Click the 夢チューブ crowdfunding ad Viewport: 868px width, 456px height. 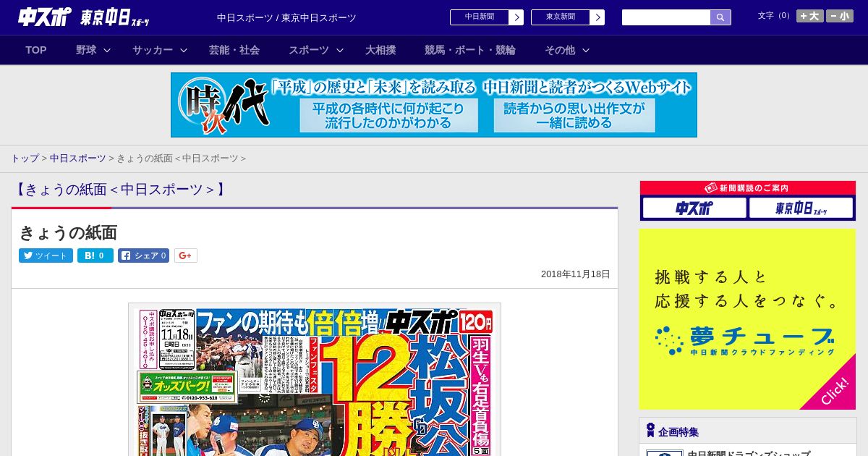(747, 319)
